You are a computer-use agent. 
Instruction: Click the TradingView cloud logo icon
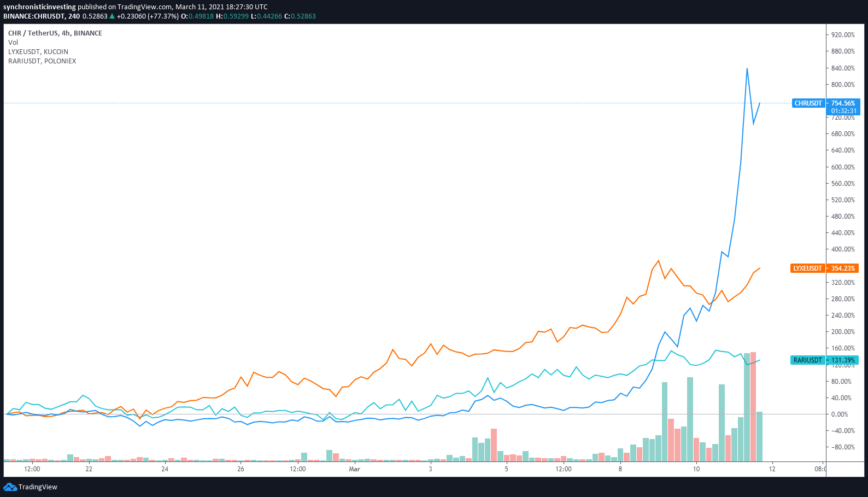(x=10, y=487)
